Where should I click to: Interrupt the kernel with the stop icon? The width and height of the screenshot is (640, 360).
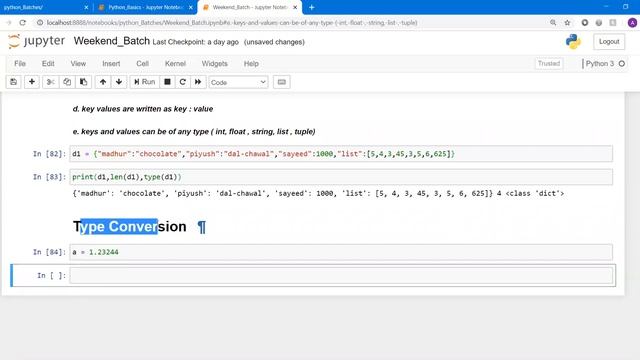coord(167,82)
